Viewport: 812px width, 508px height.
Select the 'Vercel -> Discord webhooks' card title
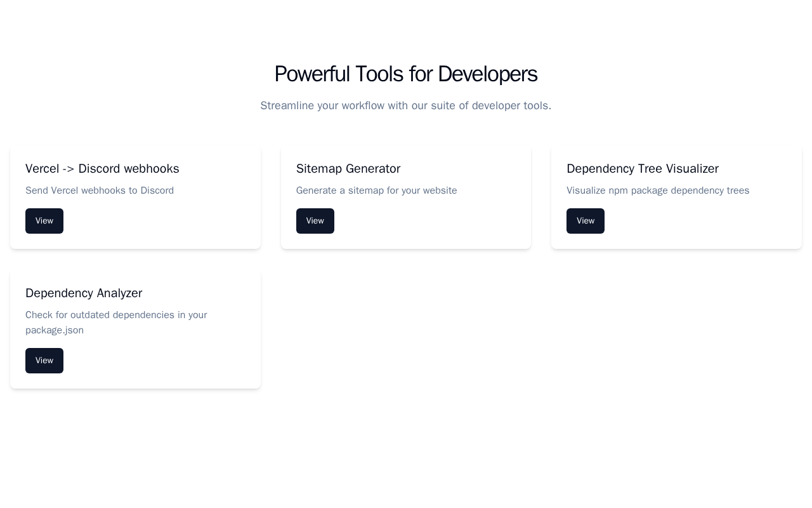102,169
